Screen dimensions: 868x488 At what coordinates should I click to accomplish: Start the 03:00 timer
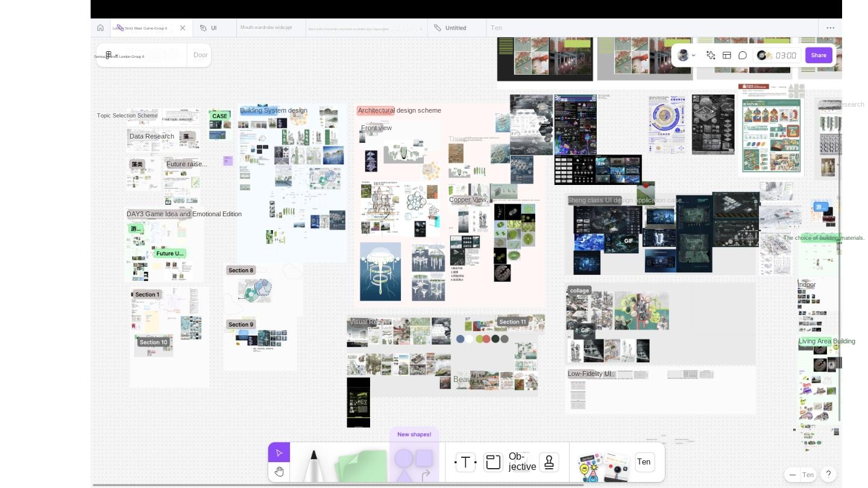tap(785, 55)
